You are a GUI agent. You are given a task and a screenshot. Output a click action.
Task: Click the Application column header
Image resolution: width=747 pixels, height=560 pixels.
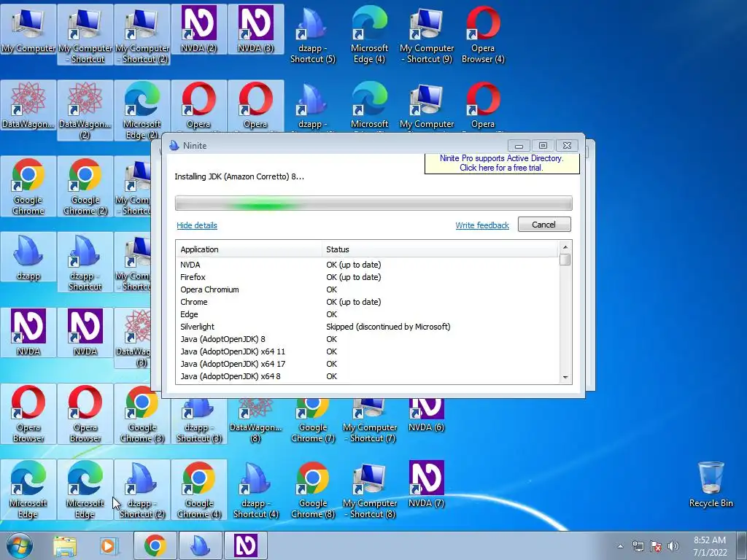[249, 249]
